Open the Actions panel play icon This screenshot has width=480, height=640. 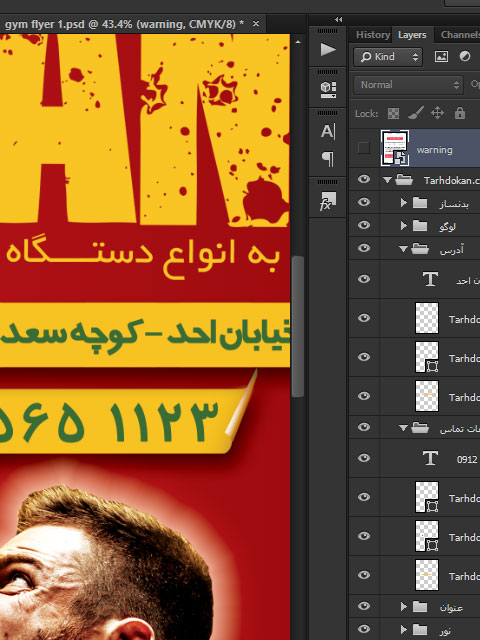(x=328, y=50)
